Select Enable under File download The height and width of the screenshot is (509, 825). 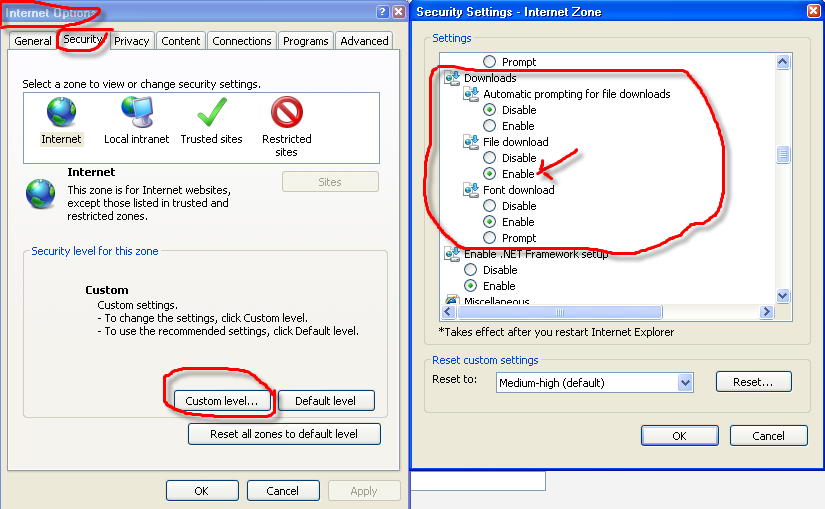point(489,173)
